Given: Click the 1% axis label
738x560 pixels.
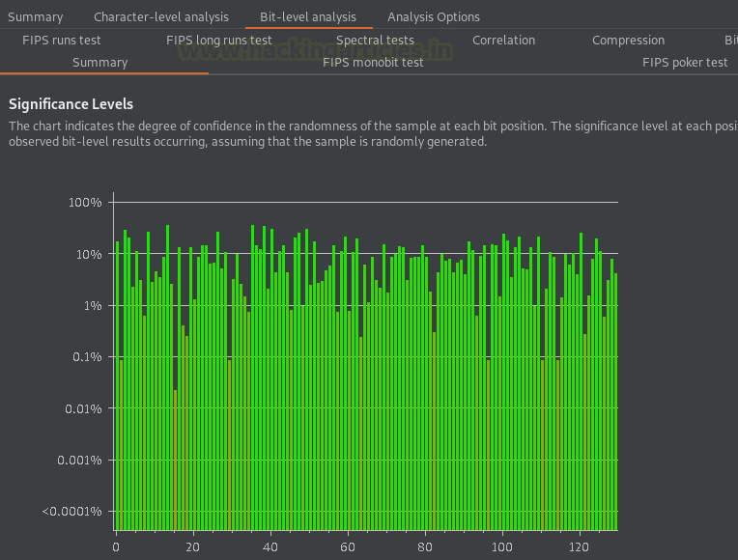Looking at the screenshot, I should pos(93,306).
